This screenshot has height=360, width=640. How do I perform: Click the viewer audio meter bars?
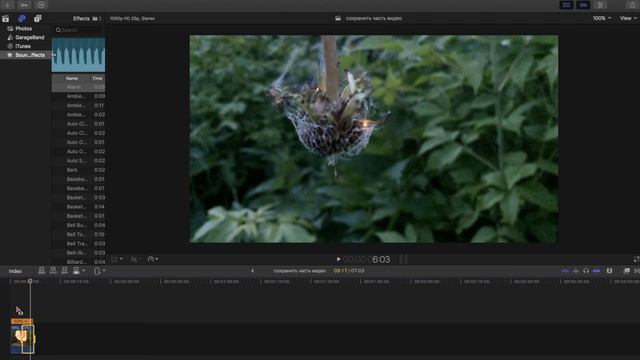(403, 259)
